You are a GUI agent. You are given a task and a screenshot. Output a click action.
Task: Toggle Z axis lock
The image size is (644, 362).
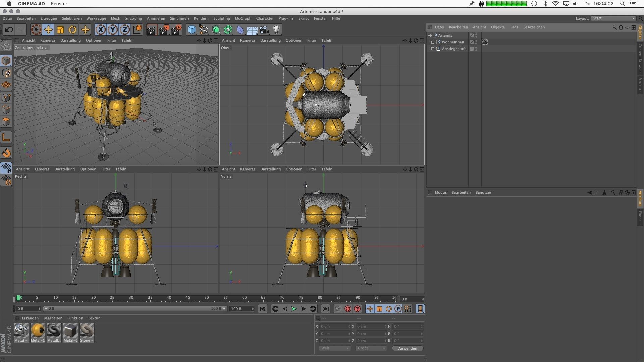125,30
